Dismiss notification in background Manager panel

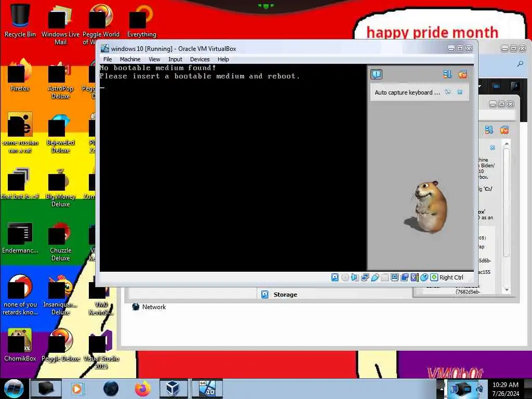click(493, 148)
